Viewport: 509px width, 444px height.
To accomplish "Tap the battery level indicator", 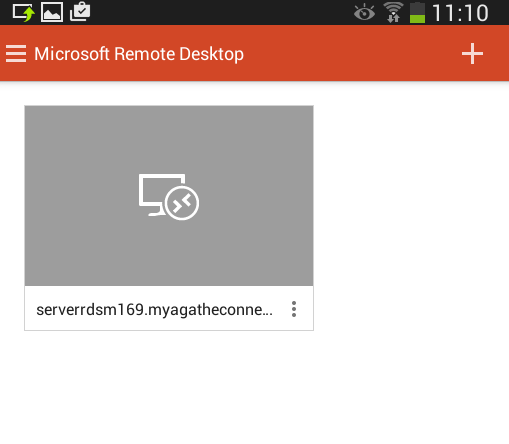I will (x=417, y=13).
